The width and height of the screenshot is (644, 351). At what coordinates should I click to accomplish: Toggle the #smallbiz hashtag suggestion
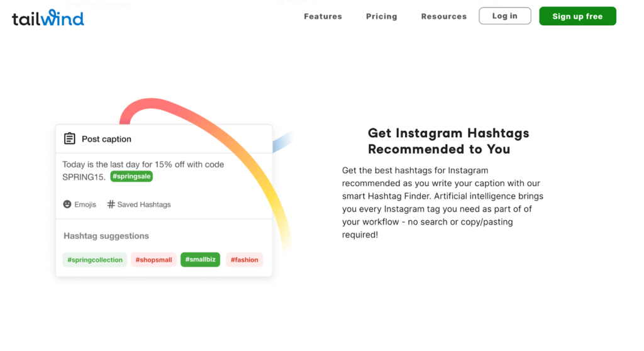(200, 260)
